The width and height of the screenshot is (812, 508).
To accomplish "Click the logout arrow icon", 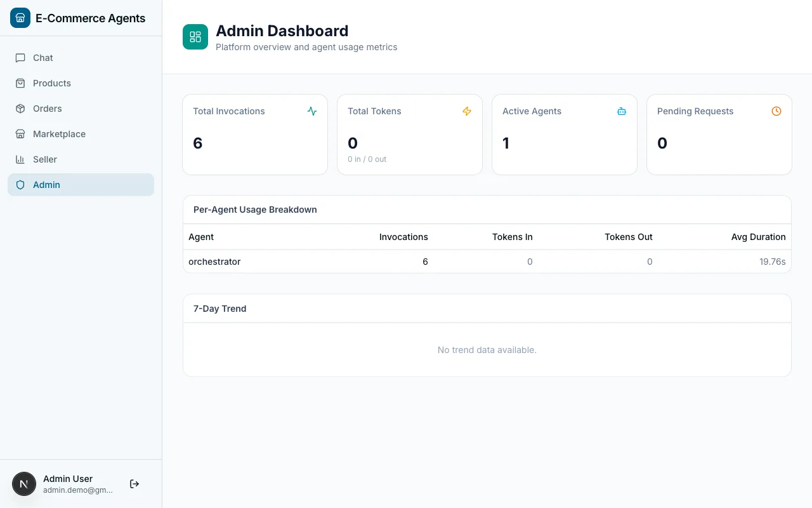I will (x=134, y=484).
